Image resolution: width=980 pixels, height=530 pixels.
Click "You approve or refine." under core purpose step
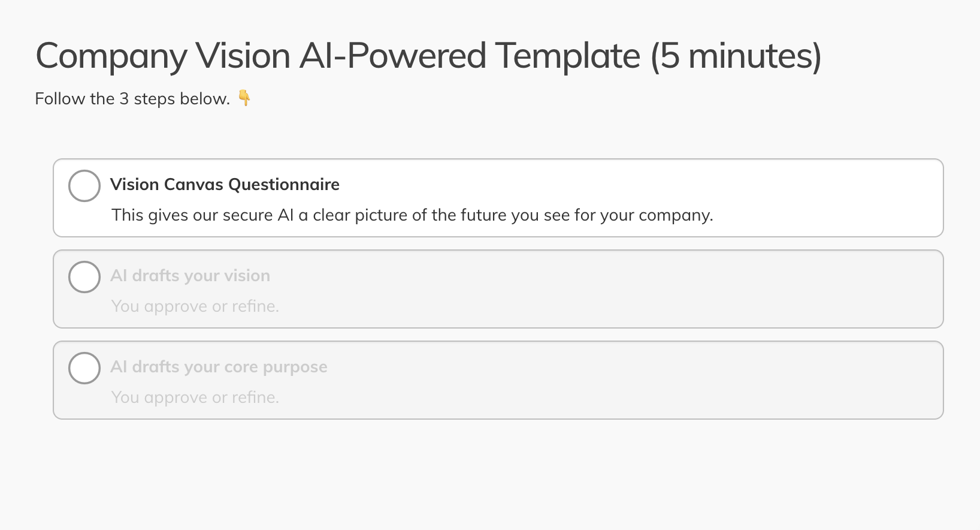[x=195, y=397]
